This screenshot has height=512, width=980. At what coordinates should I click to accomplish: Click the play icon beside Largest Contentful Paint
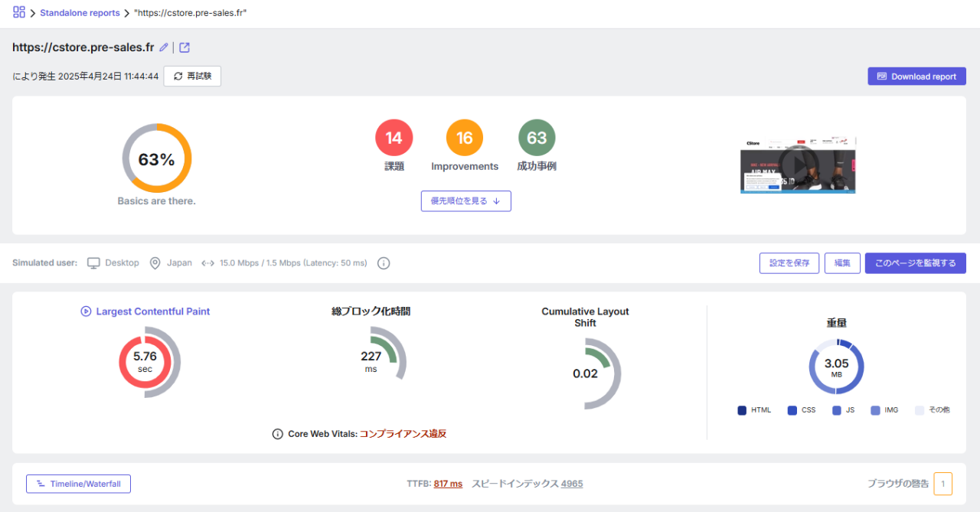pyautogui.click(x=86, y=311)
